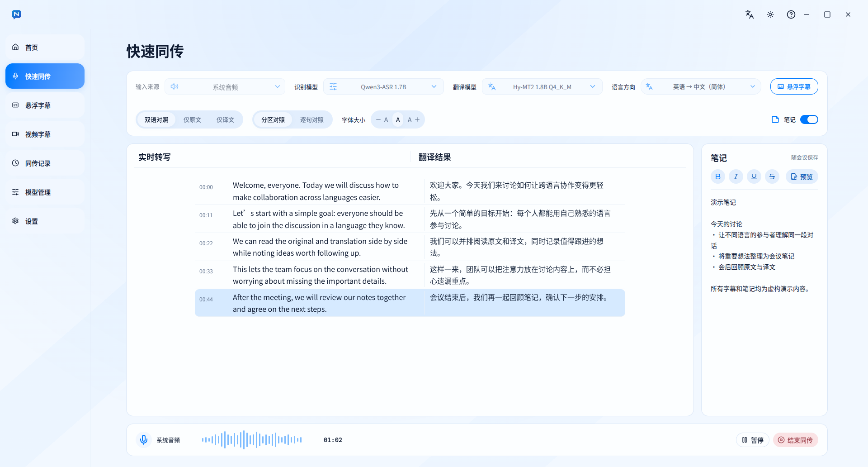Click the app logo in top-left corner

pos(16,14)
